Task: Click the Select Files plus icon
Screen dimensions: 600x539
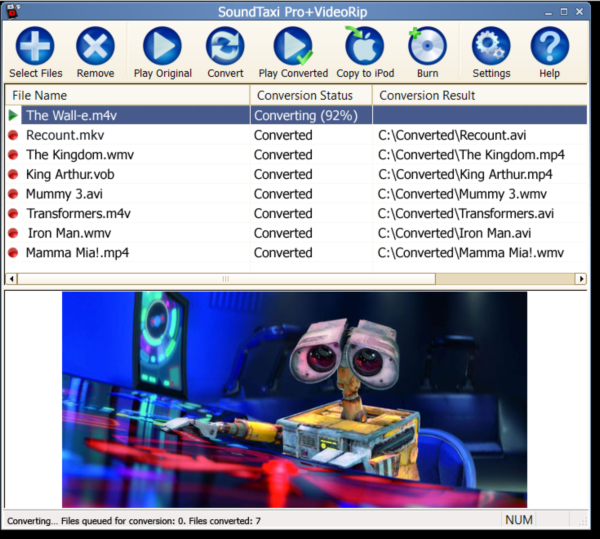Action: pos(35,46)
